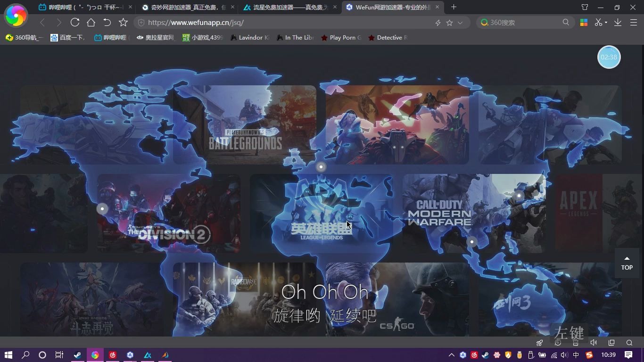Viewport: 644px width, 362px height.
Task: Open the 百度一下 bookmark
Action: pos(67,38)
